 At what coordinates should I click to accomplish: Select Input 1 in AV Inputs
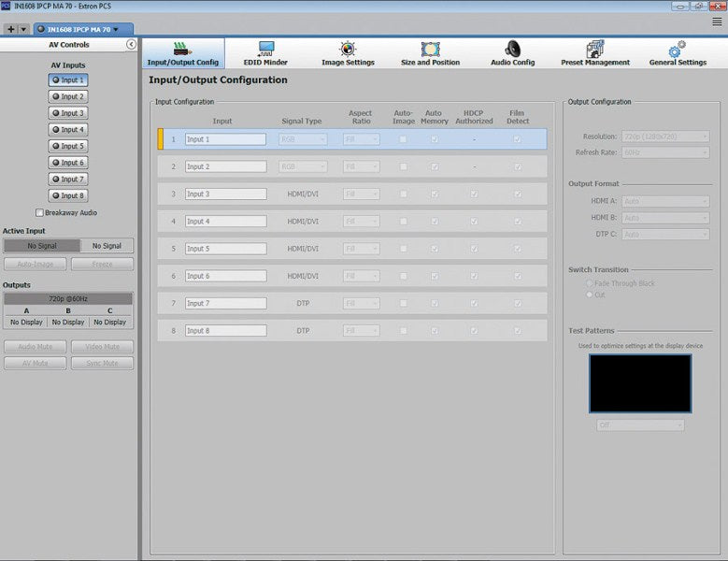tap(68, 79)
